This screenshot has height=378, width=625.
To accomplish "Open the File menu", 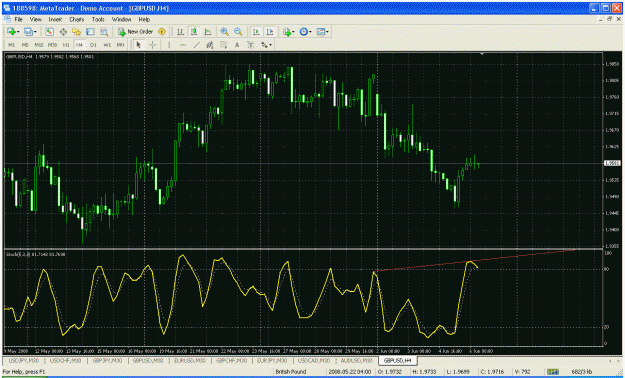I will (19, 19).
